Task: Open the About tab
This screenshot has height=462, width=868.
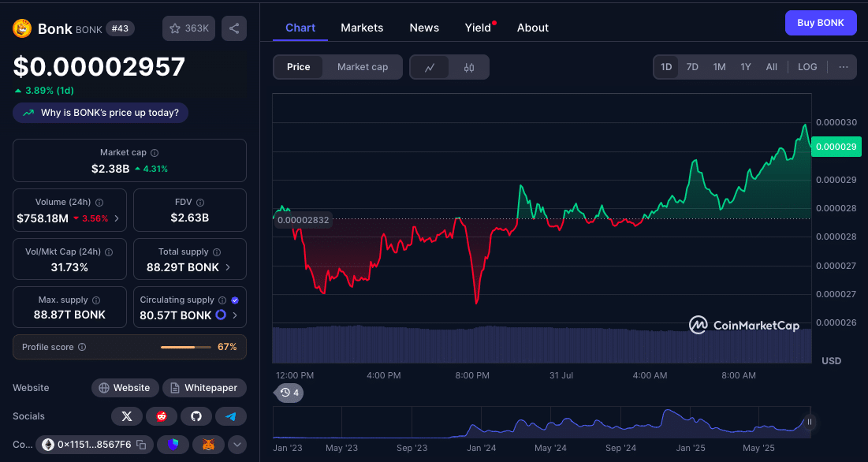Action: pyautogui.click(x=532, y=28)
